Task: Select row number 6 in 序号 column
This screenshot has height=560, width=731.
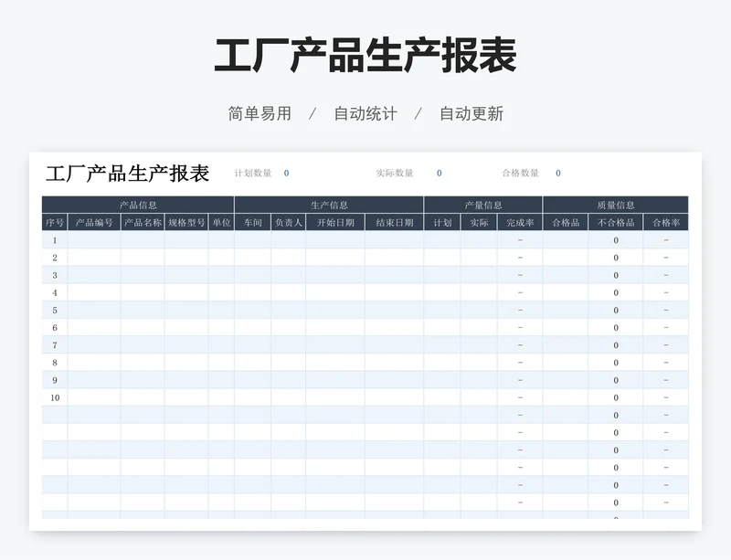Action: (55, 328)
